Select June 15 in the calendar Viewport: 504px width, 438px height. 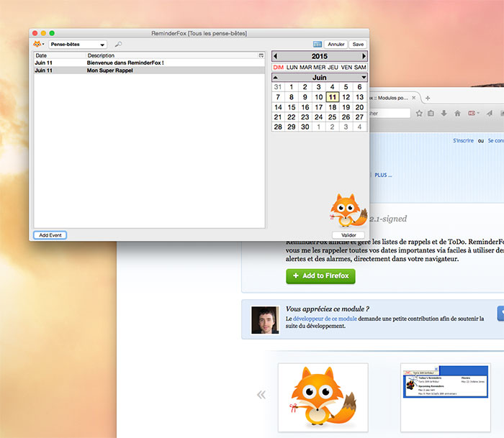(291, 107)
